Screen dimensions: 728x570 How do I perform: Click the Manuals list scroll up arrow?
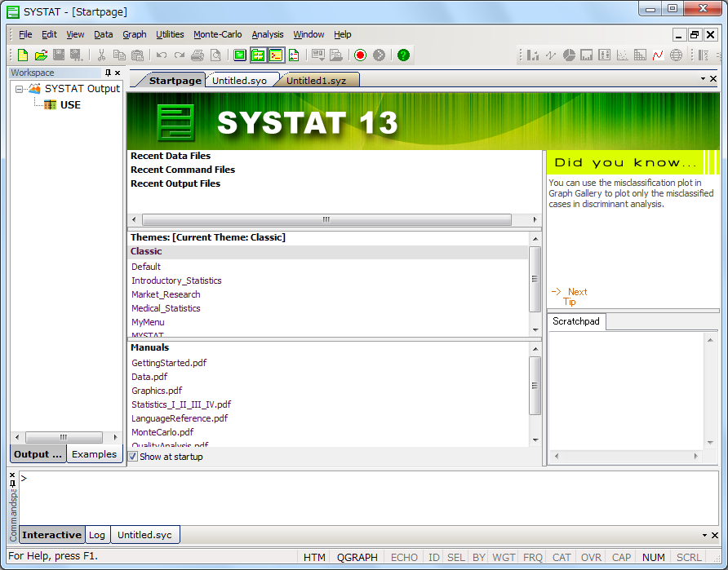click(535, 349)
